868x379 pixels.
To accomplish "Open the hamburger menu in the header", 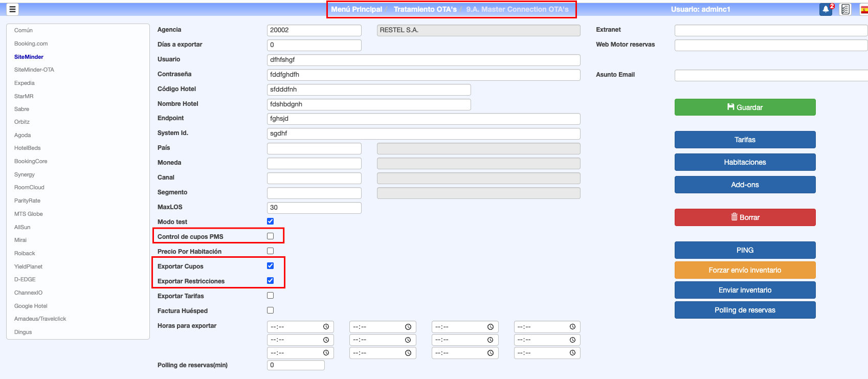I will point(12,9).
